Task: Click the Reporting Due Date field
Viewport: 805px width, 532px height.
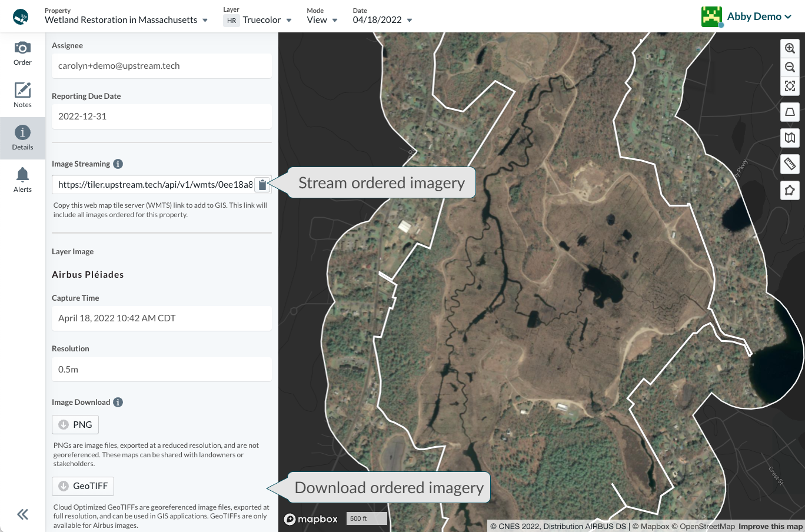Action: (x=161, y=117)
